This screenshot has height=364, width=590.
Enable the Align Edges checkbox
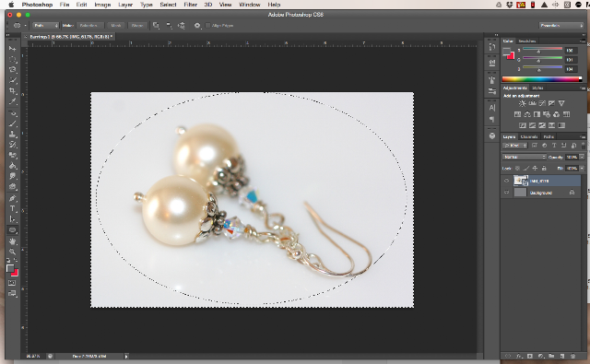click(x=207, y=26)
